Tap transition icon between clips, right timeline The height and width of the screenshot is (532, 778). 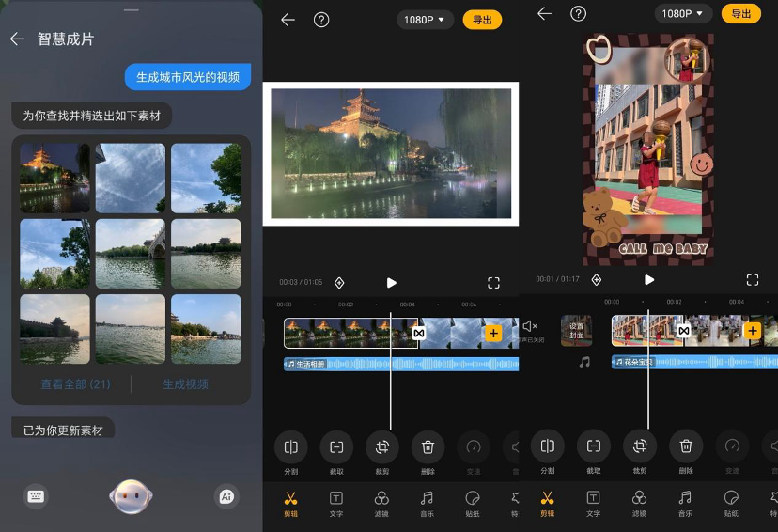[x=684, y=331]
